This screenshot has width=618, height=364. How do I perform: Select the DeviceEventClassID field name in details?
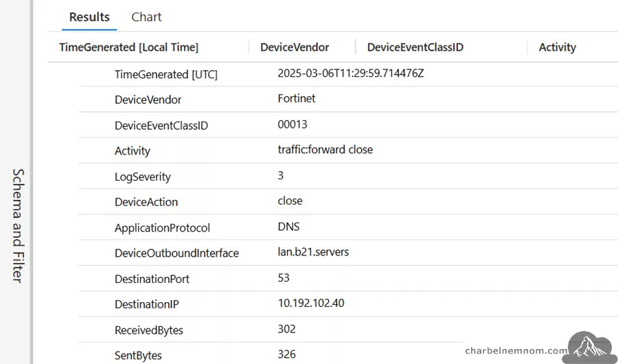[161, 126]
